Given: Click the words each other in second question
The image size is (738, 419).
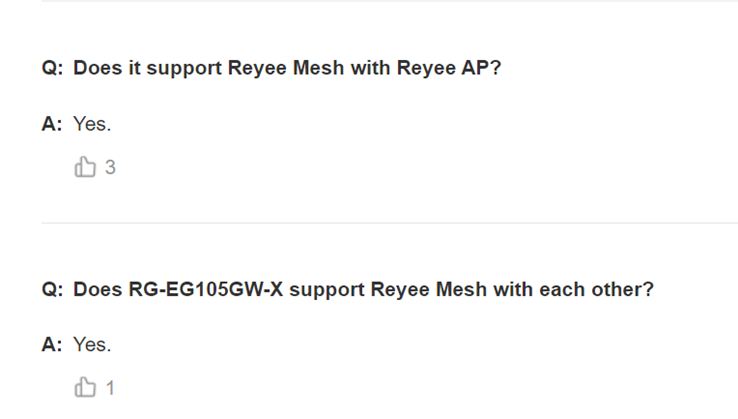Looking at the screenshot, I should click(x=596, y=290).
